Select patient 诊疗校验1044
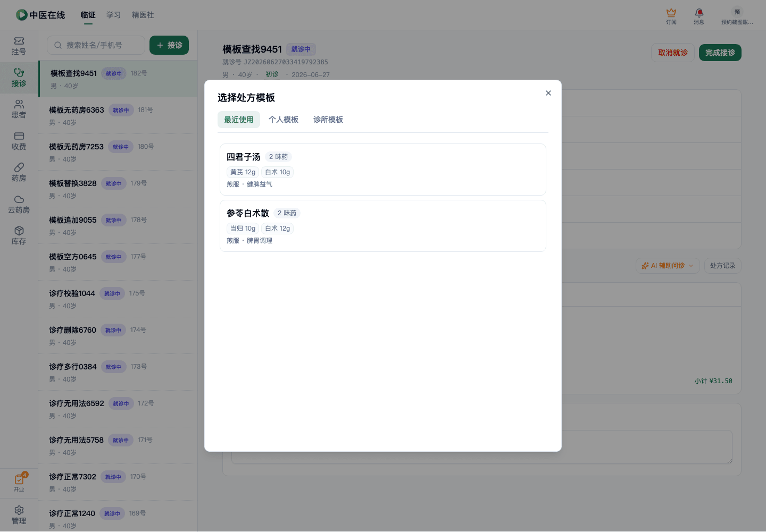766x532 pixels. 118,299
